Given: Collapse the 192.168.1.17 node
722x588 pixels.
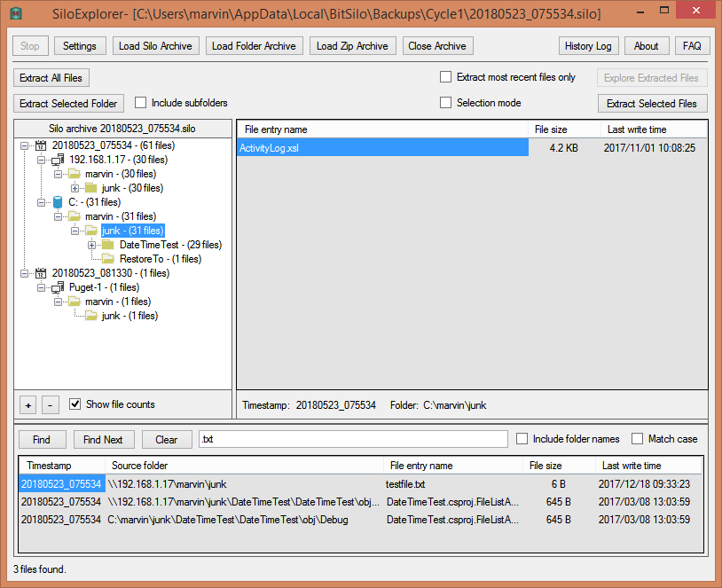Looking at the screenshot, I should click(41, 161).
